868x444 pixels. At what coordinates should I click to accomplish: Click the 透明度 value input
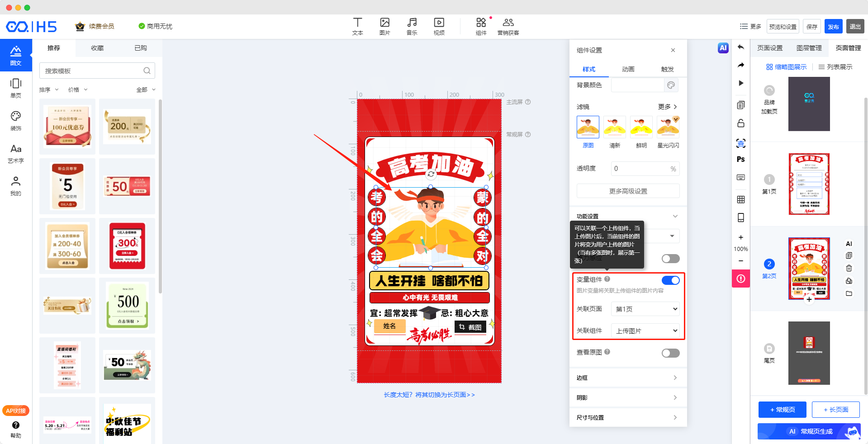(645, 169)
